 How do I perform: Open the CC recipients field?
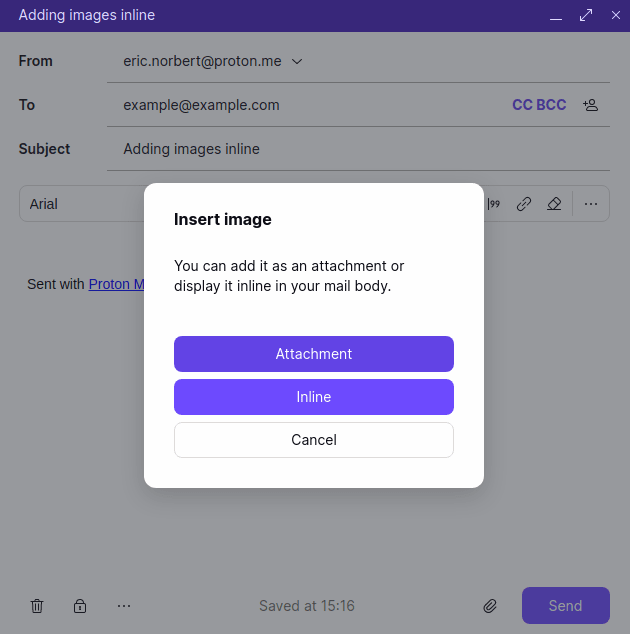[x=522, y=105]
